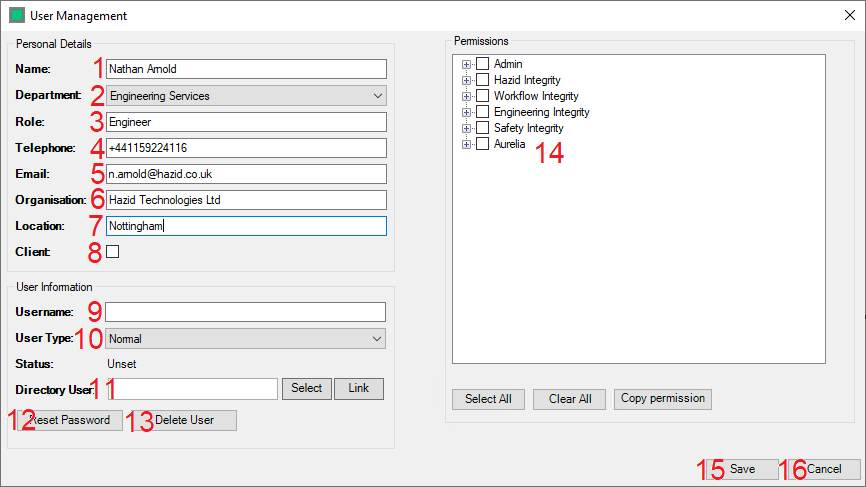Screen dimensions: 866x487
Task: Check the Hazid Integrity permission box
Action: tap(482, 80)
